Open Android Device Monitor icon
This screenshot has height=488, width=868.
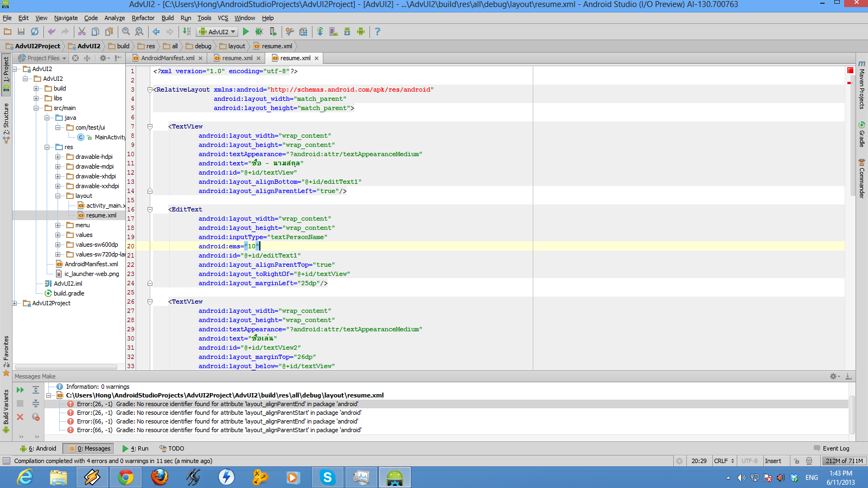point(361,32)
